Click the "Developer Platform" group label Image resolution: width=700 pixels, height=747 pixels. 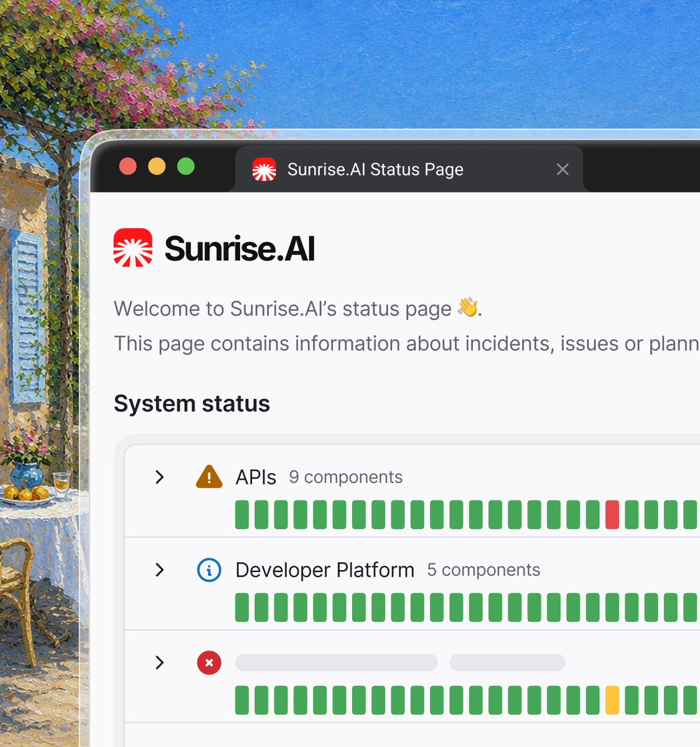pos(325,570)
